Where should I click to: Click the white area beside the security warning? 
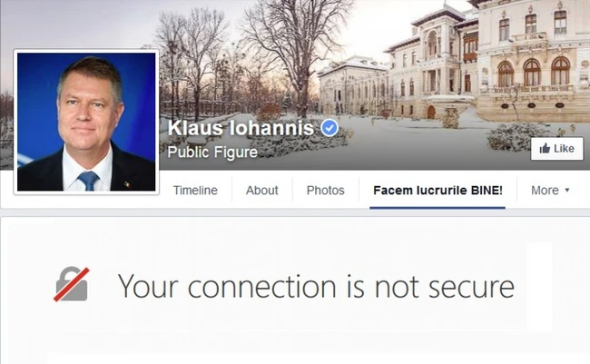[x=539, y=286]
